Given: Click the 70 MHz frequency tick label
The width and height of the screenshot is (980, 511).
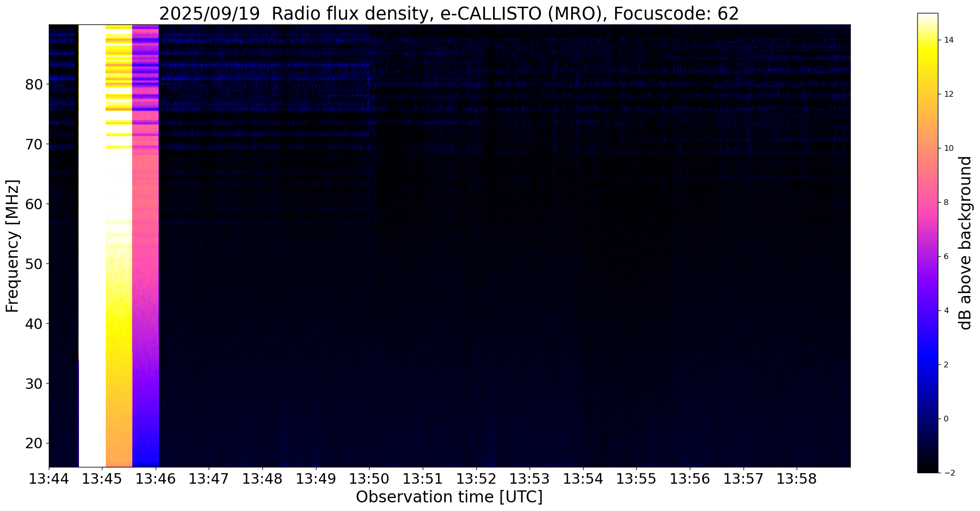Looking at the screenshot, I should (x=34, y=144).
